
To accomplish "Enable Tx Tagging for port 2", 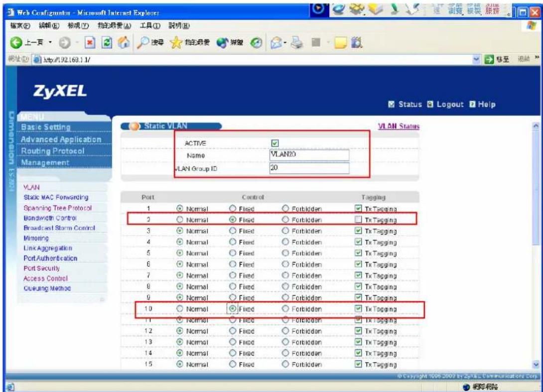I will [358, 220].
